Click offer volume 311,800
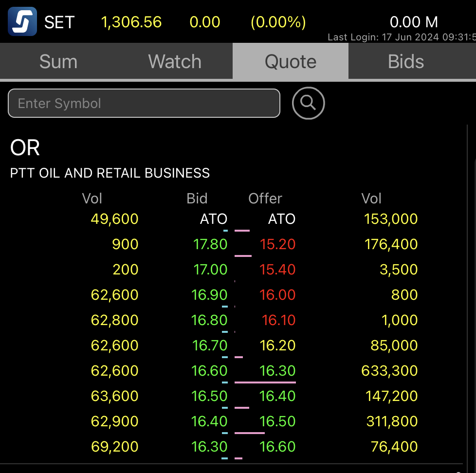 [392, 421]
